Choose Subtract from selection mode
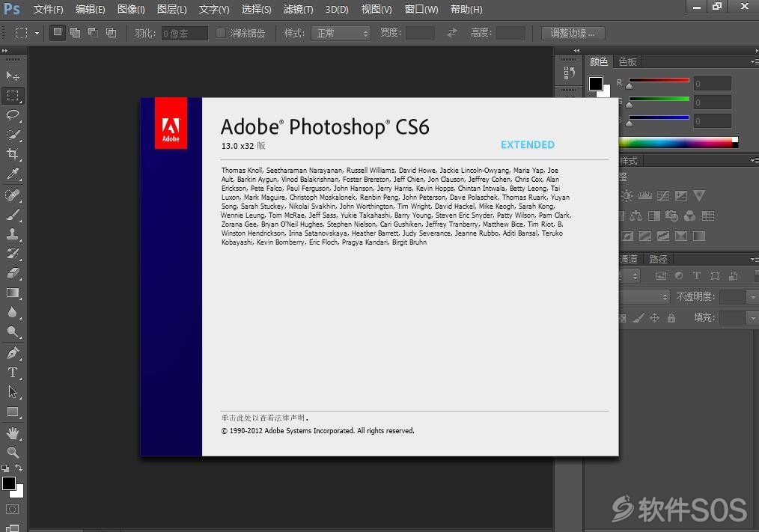The image size is (759, 532). coord(93,32)
